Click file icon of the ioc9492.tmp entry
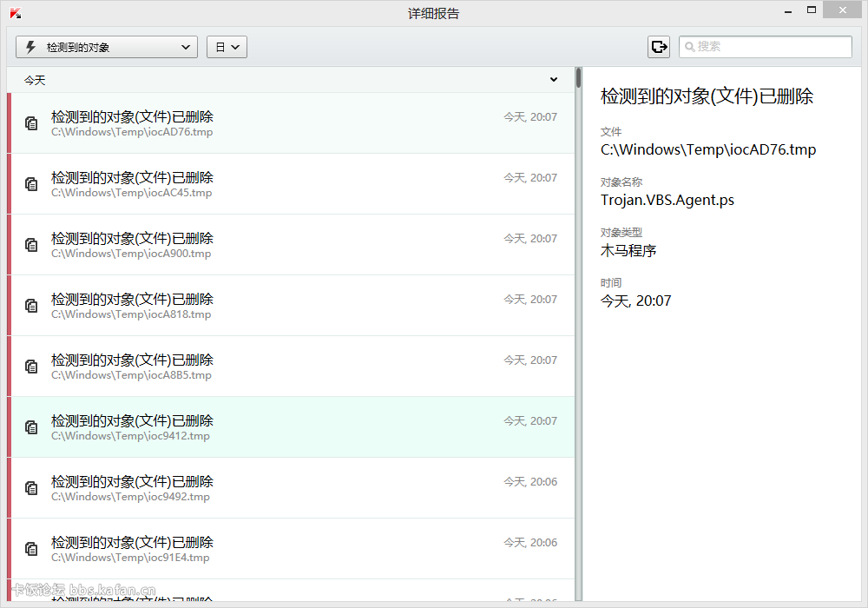This screenshot has width=868, height=608. tap(31, 488)
